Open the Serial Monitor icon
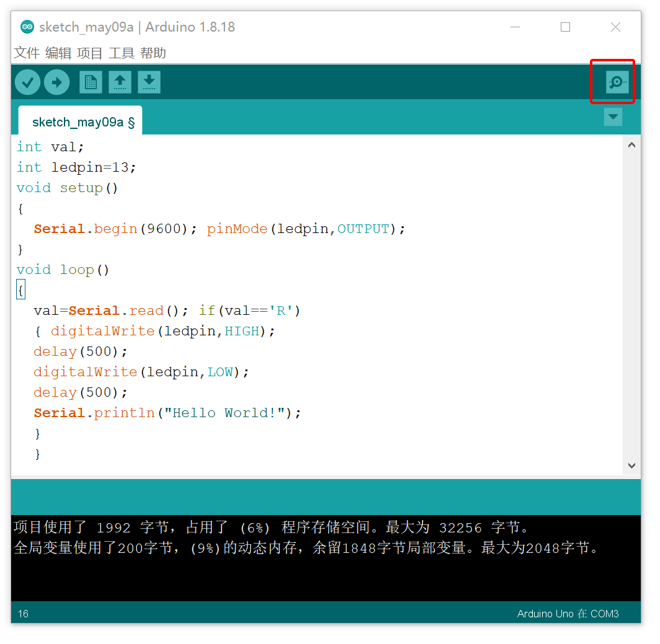 click(x=612, y=81)
